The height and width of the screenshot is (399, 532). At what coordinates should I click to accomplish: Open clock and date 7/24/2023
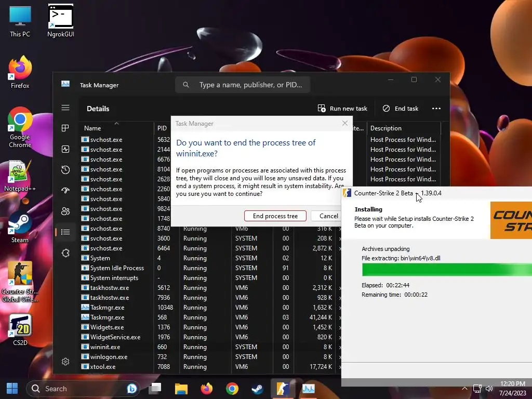tap(512, 389)
